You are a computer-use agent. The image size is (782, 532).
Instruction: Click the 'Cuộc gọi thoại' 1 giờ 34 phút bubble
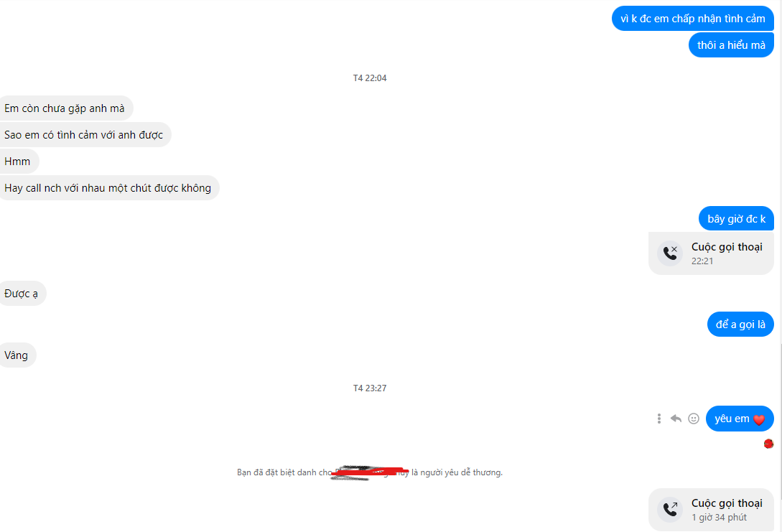tap(711, 510)
